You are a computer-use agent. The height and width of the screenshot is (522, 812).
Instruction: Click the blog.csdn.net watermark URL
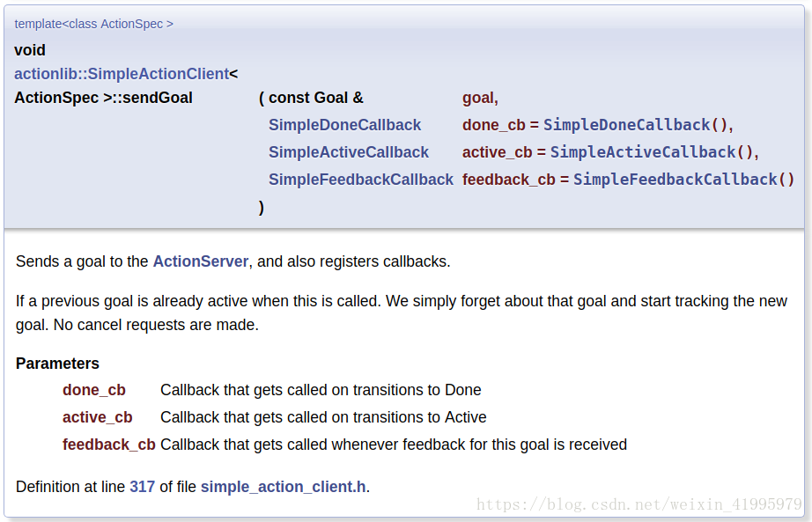click(639, 504)
